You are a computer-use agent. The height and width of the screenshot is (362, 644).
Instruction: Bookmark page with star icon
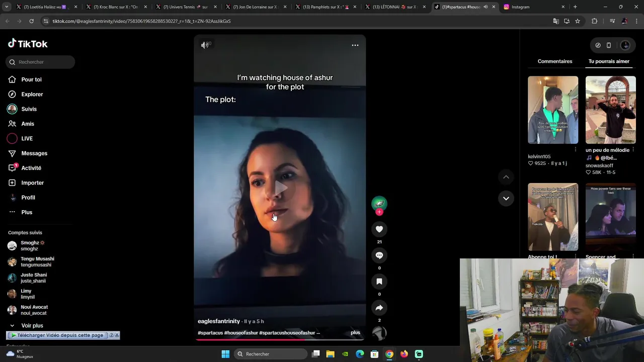pyautogui.click(x=578, y=21)
